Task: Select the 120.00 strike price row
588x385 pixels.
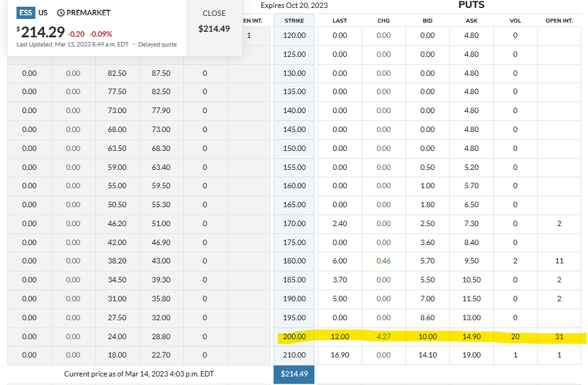Action: click(x=294, y=35)
